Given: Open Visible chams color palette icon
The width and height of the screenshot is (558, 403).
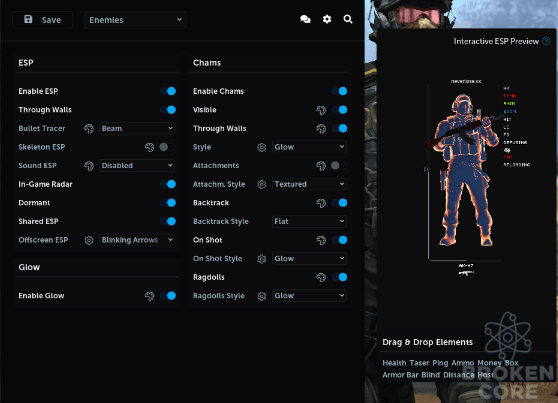Looking at the screenshot, I should click(x=321, y=110).
